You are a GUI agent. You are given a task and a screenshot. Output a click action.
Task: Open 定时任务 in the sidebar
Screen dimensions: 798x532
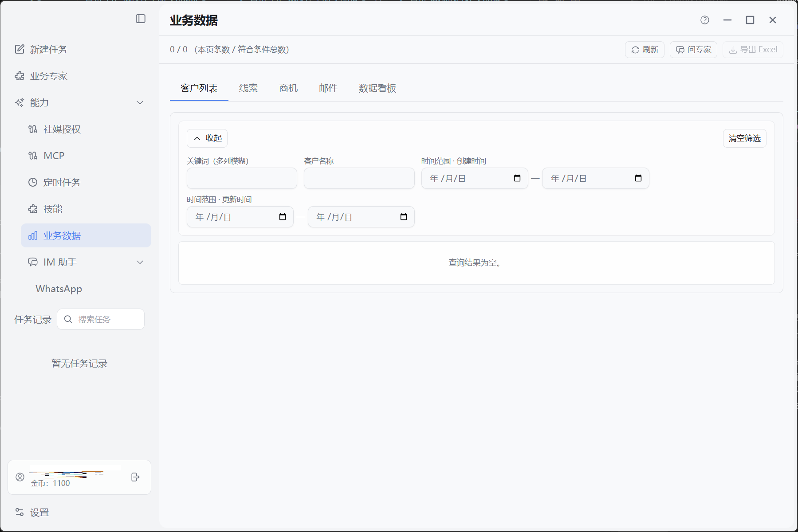(62, 182)
